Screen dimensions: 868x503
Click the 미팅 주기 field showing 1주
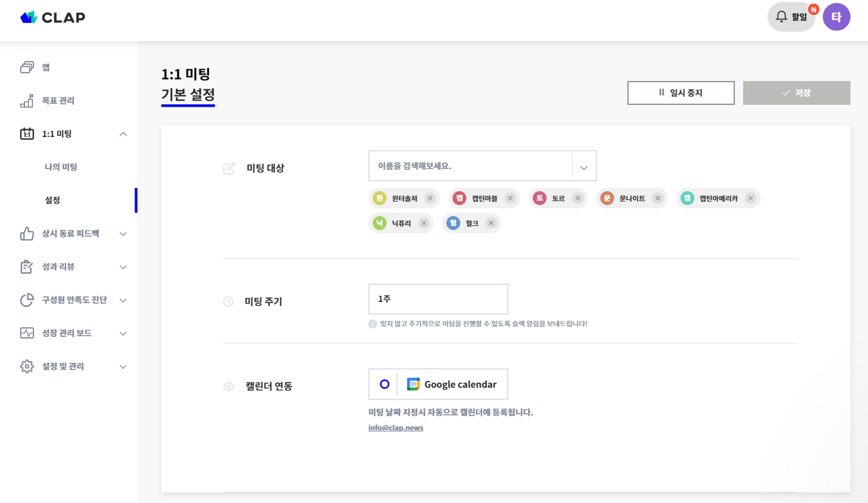click(x=437, y=299)
